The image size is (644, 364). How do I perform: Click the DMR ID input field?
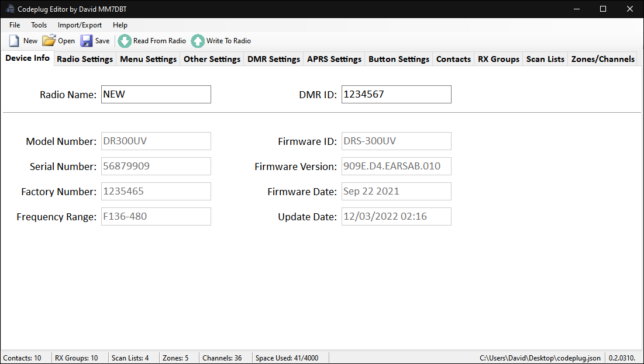[x=396, y=94]
